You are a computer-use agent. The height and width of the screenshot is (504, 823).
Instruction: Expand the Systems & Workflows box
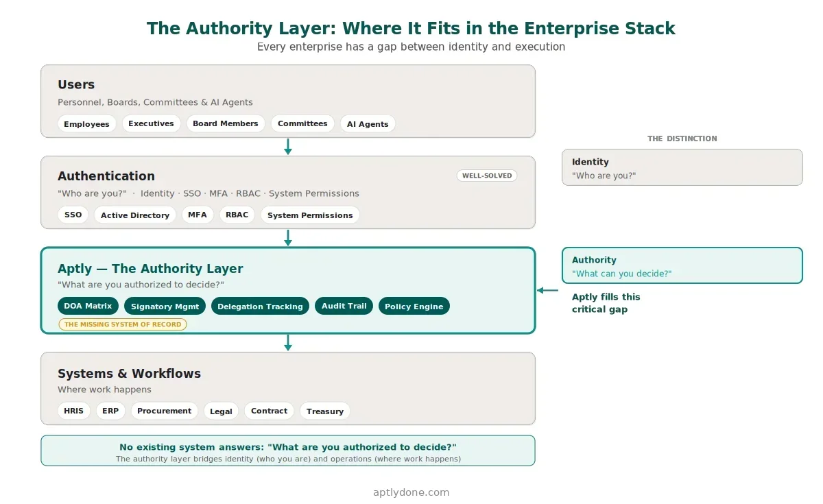pyautogui.click(x=288, y=388)
